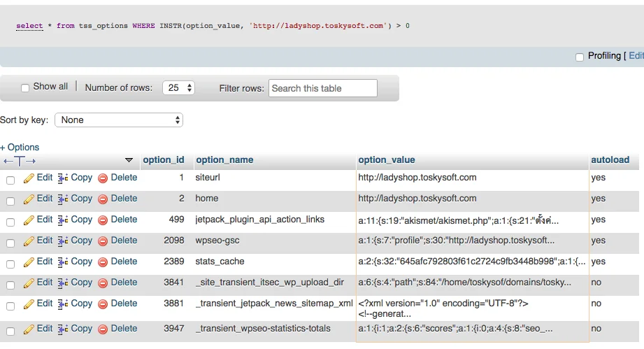Click red Delete icon for home row

pyautogui.click(x=103, y=199)
